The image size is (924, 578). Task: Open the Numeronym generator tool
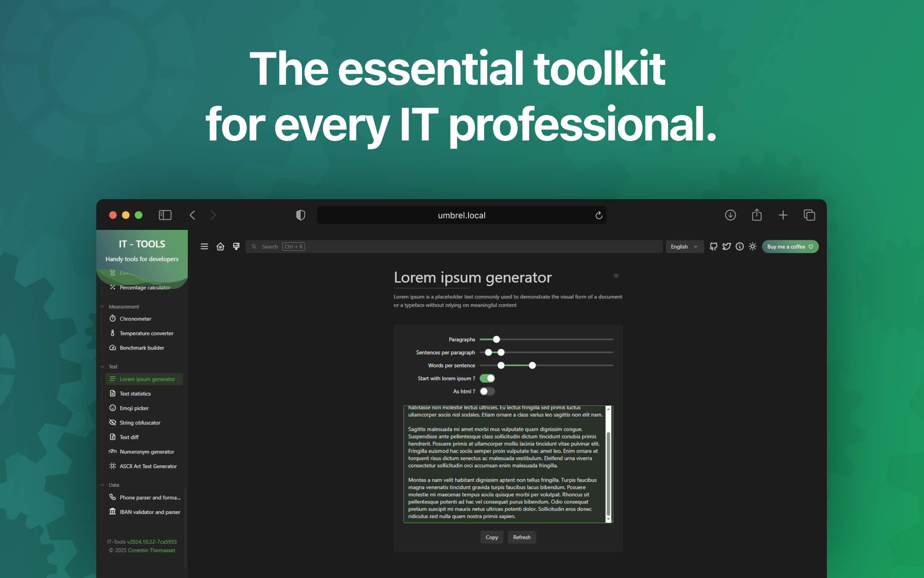[x=147, y=452]
